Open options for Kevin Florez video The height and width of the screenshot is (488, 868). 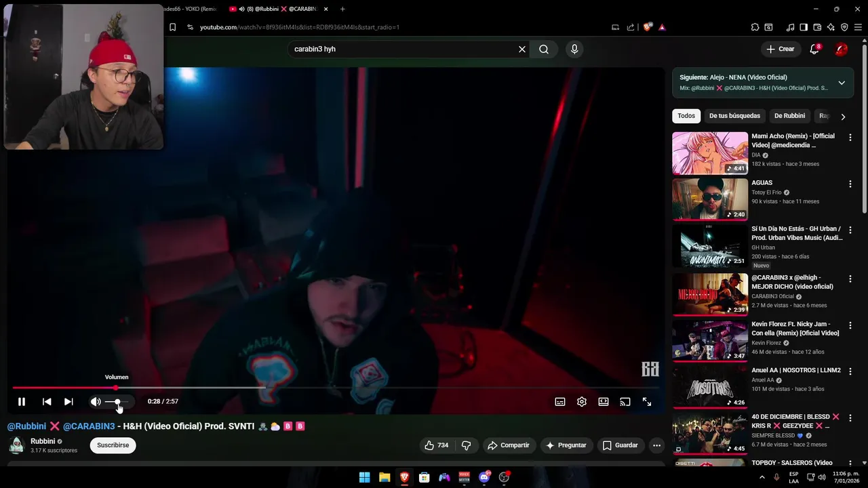click(x=850, y=325)
